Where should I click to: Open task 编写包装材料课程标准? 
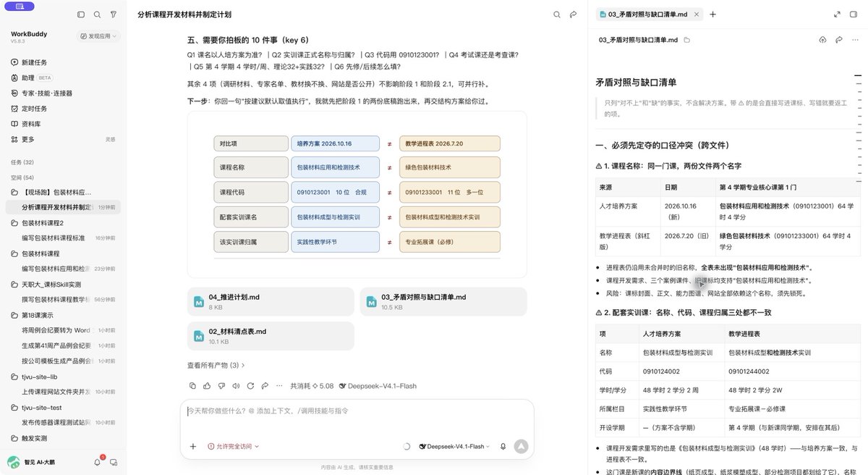coord(63,238)
